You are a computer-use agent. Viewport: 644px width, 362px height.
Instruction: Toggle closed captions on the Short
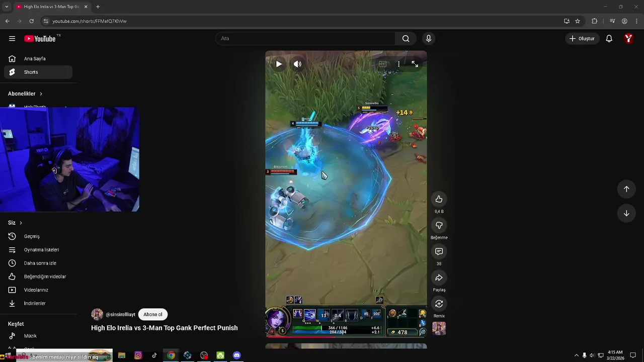coord(382,64)
